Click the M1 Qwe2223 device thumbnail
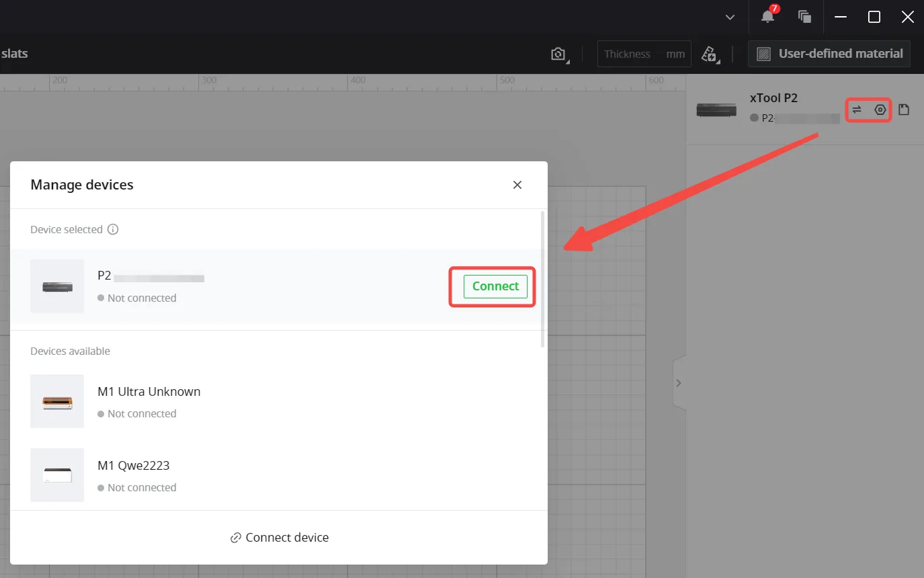 click(57, 475)
